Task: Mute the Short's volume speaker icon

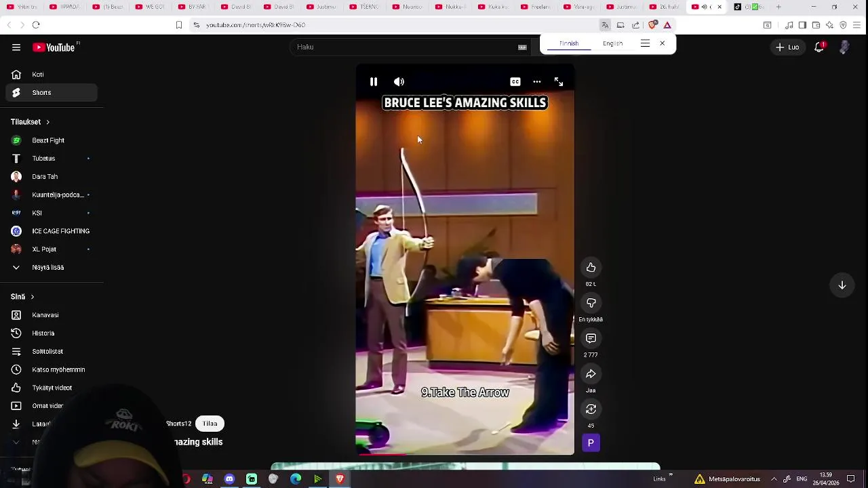Action: 399,81
